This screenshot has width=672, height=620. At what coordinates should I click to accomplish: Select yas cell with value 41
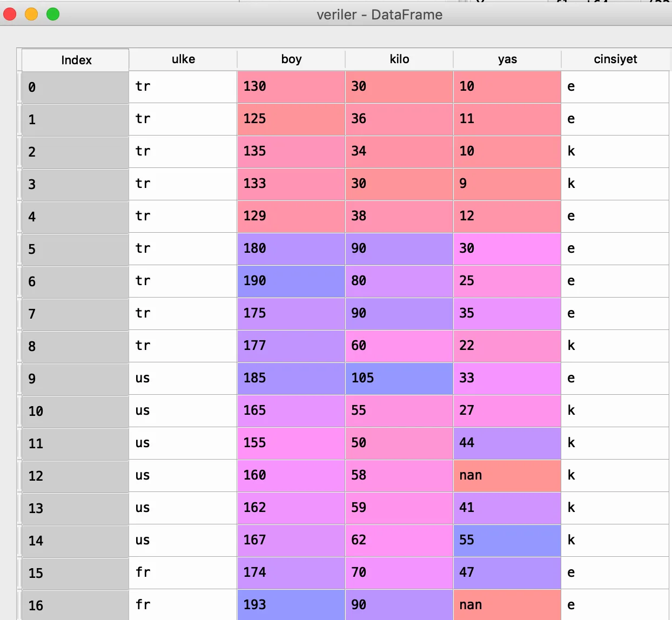pyautogui.click(x=507, y=508)
